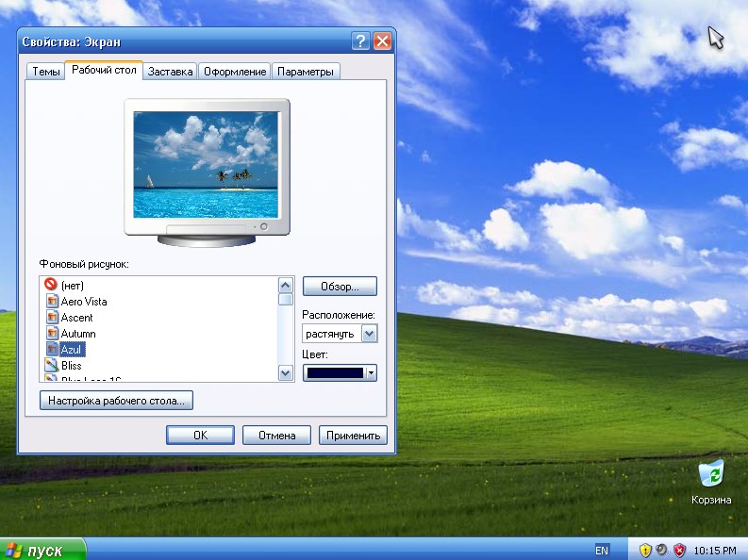The image size is (748, 560).
Task: Switch to the Оформление tab
Action: pos(235,72)
